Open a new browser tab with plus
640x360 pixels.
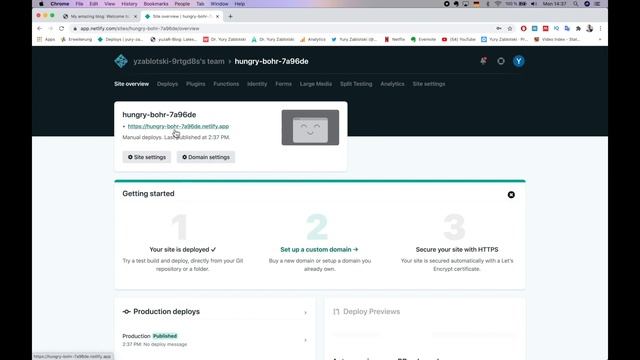[x=230, y=16]
